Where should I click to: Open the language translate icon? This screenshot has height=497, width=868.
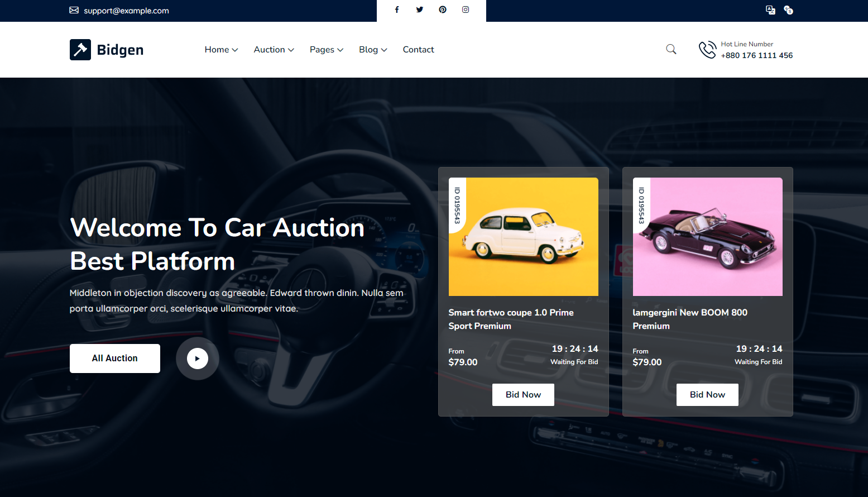(x=771, y=10)
